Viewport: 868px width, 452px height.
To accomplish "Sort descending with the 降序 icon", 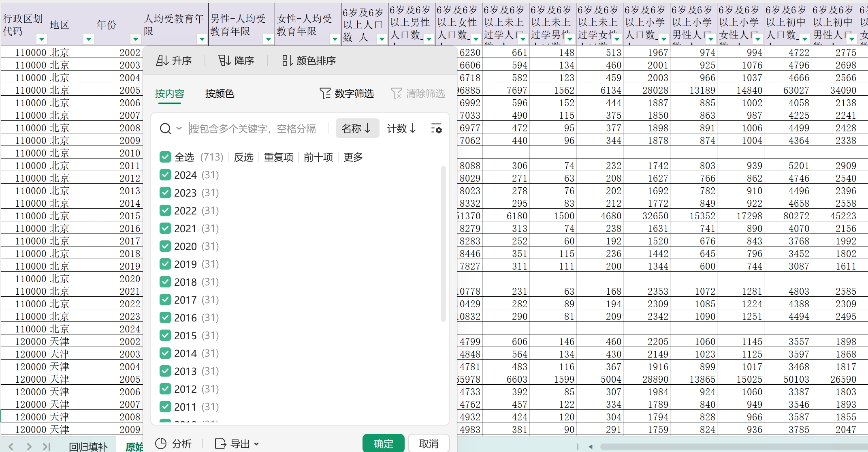I will [x=224, y=60].
